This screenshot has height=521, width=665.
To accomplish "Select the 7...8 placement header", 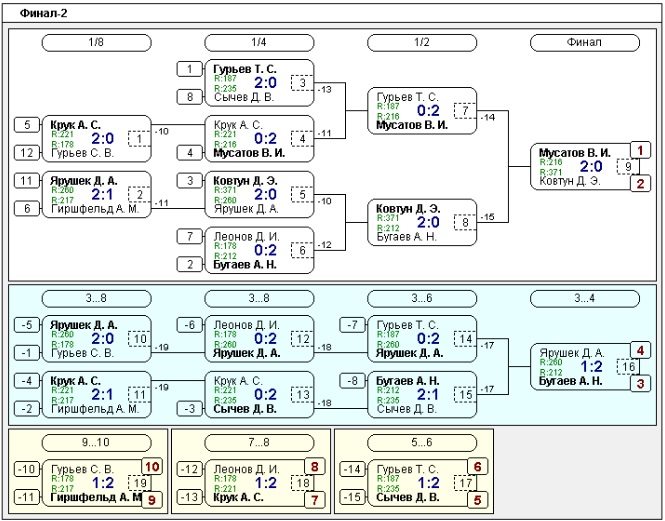I will click(259, 443).
